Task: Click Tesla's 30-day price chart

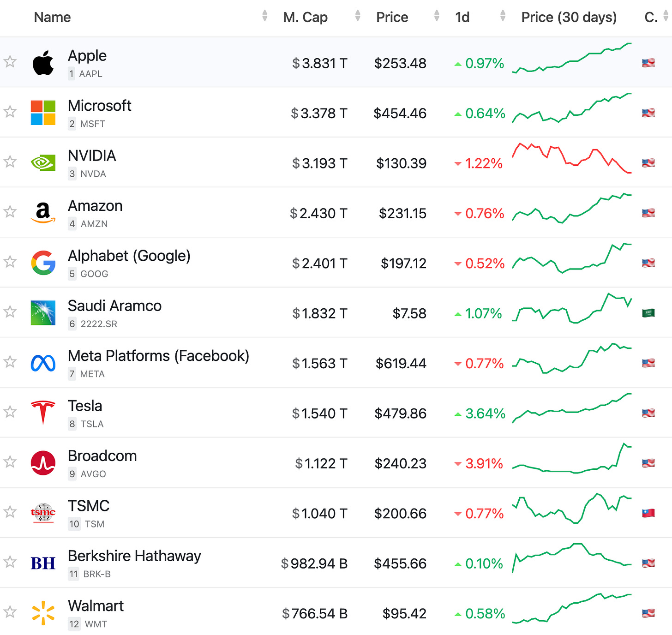Action: (572, 407)
